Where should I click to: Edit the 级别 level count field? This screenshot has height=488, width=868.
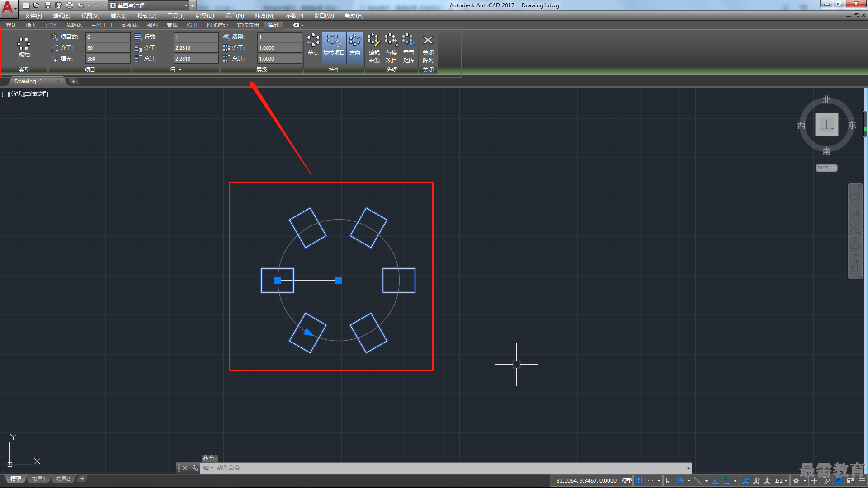279,37
